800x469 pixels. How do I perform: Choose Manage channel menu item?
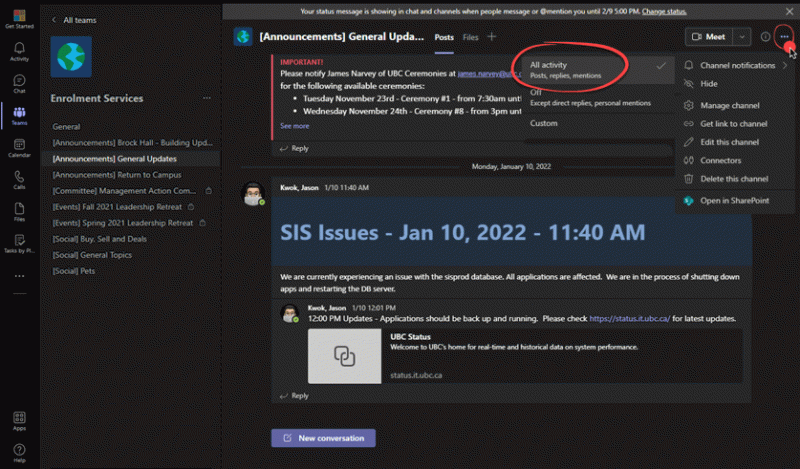735,105
